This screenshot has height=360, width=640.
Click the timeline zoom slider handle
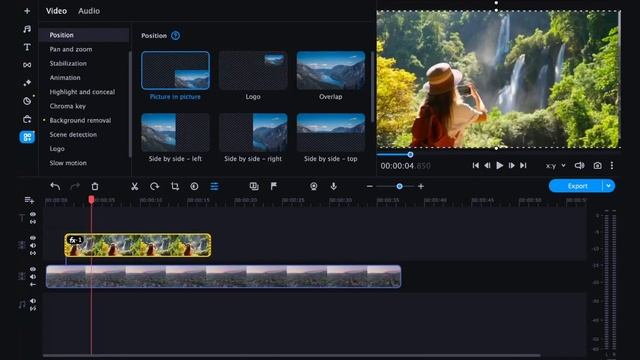[400, 187]
